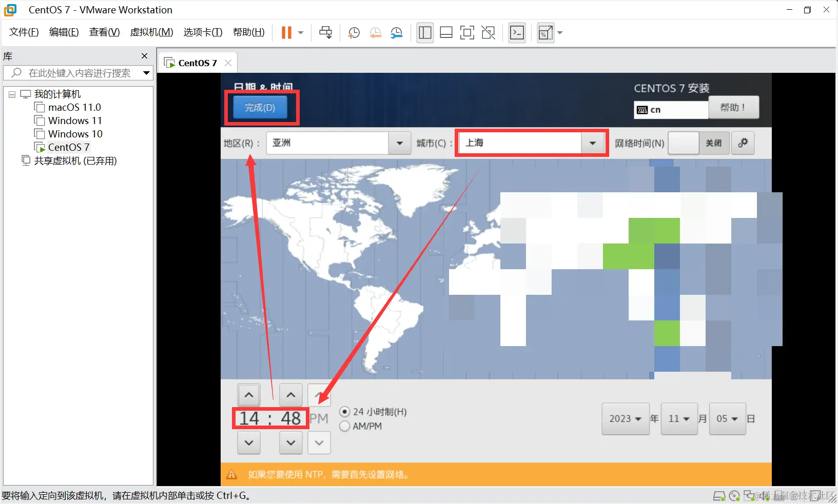The image size is (838, 504).
Task: Open the day 05 dropdown
Action: pos(727,419)
